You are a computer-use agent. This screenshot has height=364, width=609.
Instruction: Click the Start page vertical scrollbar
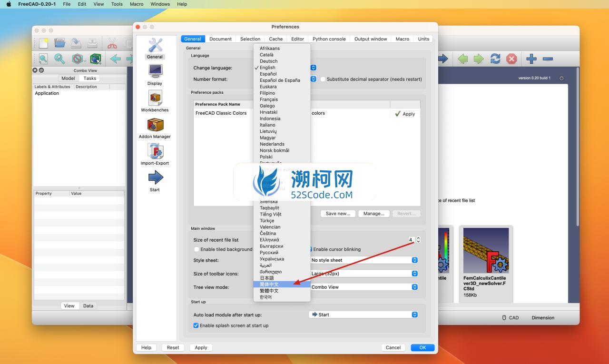578,146
